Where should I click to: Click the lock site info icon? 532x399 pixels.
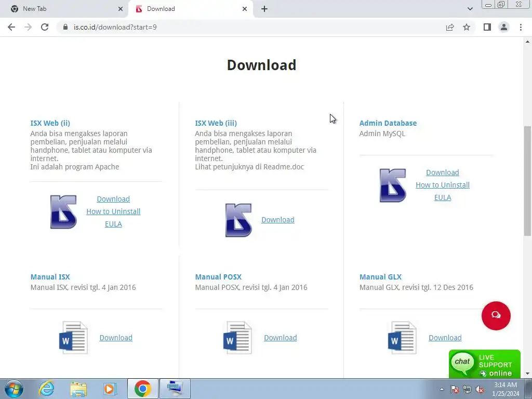65,27
